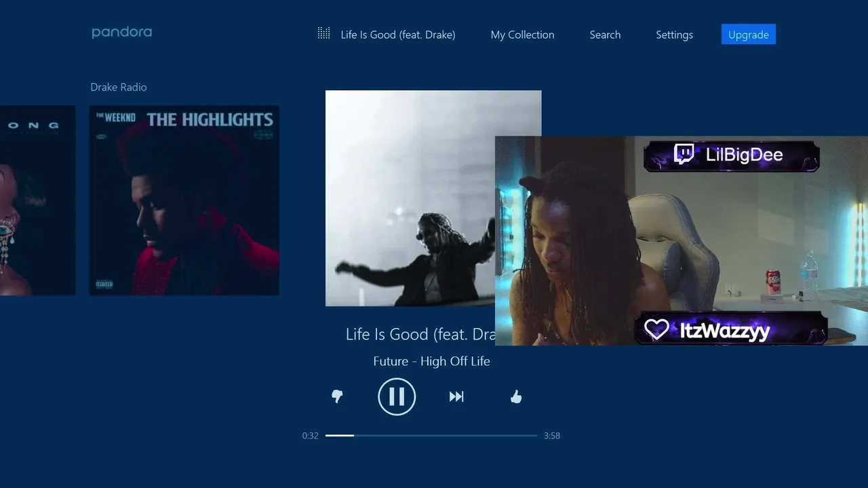Click the total duration 3:58
The image size is (868, 488).
coord(552,436)
